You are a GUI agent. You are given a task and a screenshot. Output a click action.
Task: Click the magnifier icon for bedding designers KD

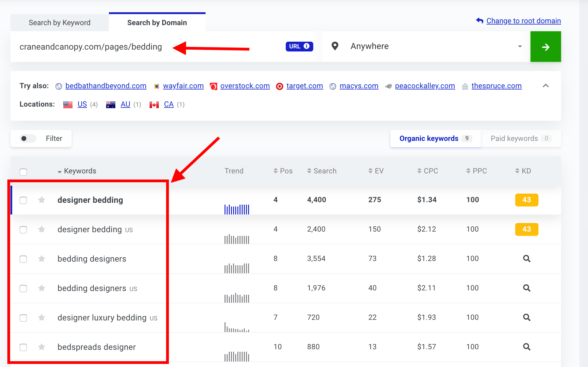pyautogui.click(x=527, y=259)
